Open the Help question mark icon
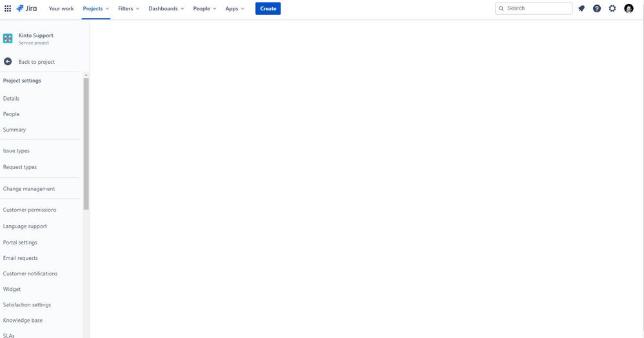Screen dimensions: 644x338 597,8
